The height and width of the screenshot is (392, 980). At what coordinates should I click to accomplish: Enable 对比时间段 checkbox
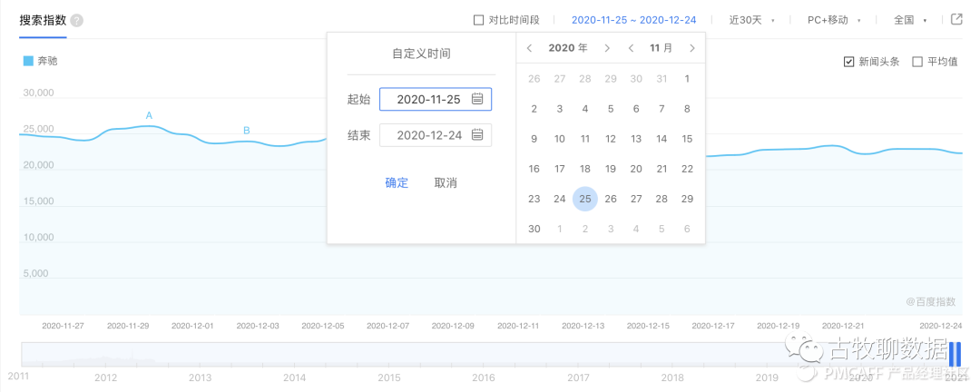[x=479, y=20]
